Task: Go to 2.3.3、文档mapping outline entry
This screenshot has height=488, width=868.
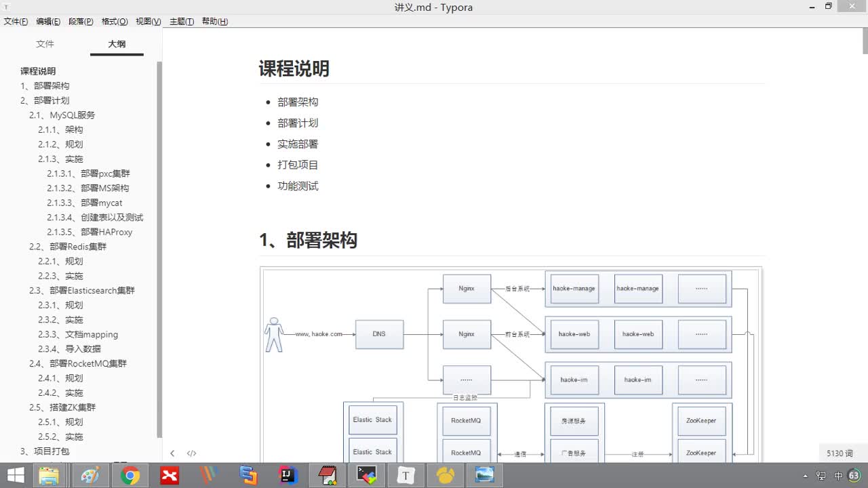Action: coord(78,334)
